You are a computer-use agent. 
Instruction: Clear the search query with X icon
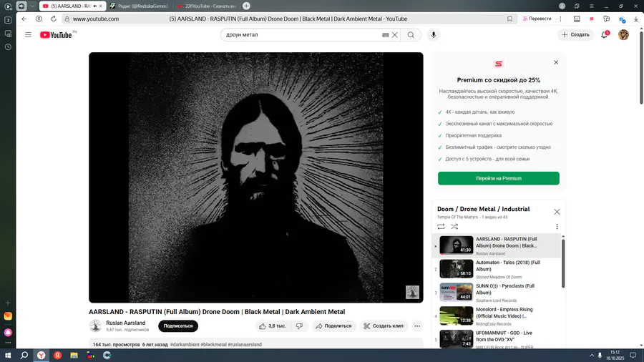(x=395, y=35)
